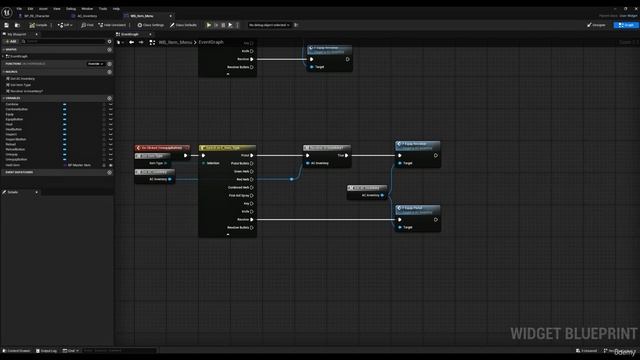Select the CombineButton variable
Image resolution: width=640 pixels, height=360 pixels.
point(17,109)
